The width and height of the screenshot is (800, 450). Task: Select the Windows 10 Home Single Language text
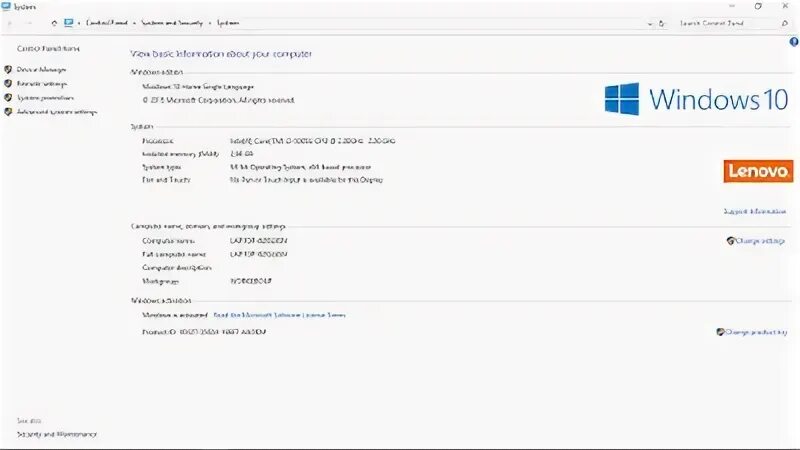point(198,87)
